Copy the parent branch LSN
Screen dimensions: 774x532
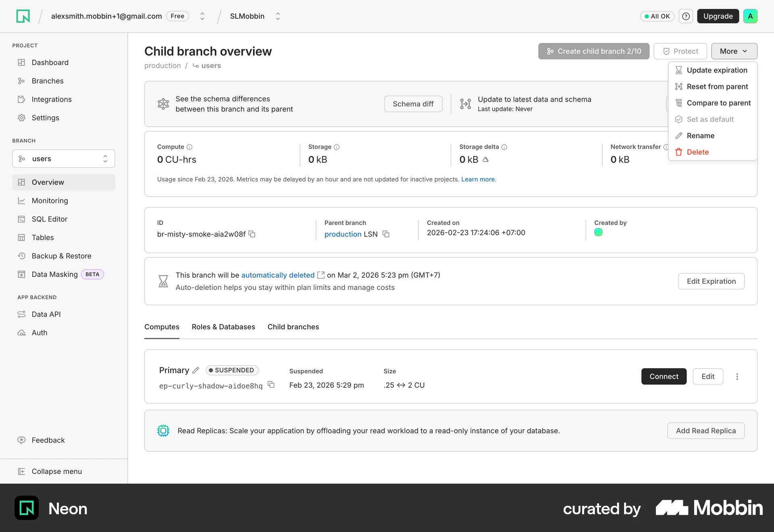pyautogui.click(x=386, y=234)
